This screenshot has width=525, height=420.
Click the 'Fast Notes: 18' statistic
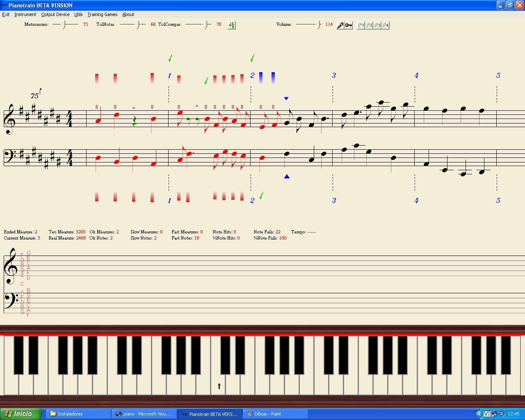pyautogui.click(x=185, y=238)
